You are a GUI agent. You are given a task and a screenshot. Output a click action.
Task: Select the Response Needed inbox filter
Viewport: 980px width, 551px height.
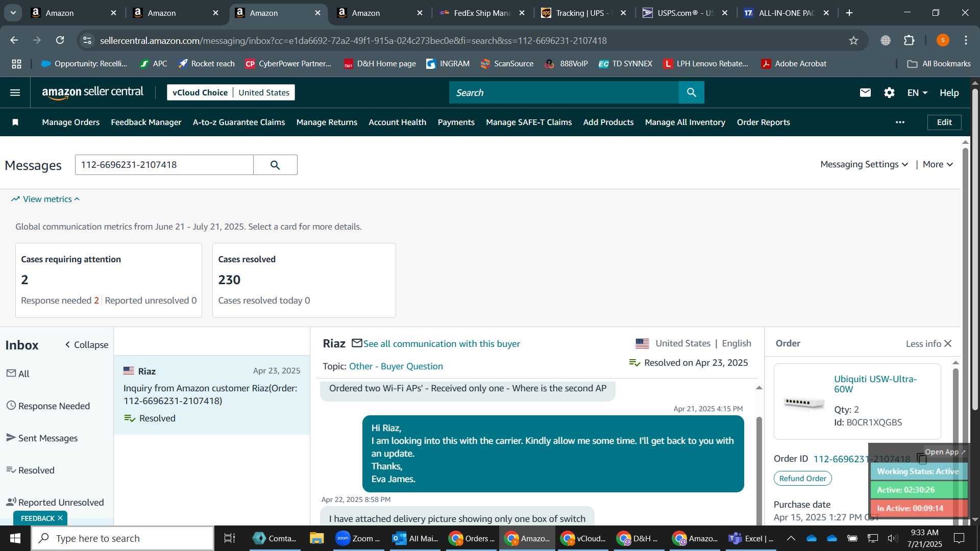(x=48, y=406)
